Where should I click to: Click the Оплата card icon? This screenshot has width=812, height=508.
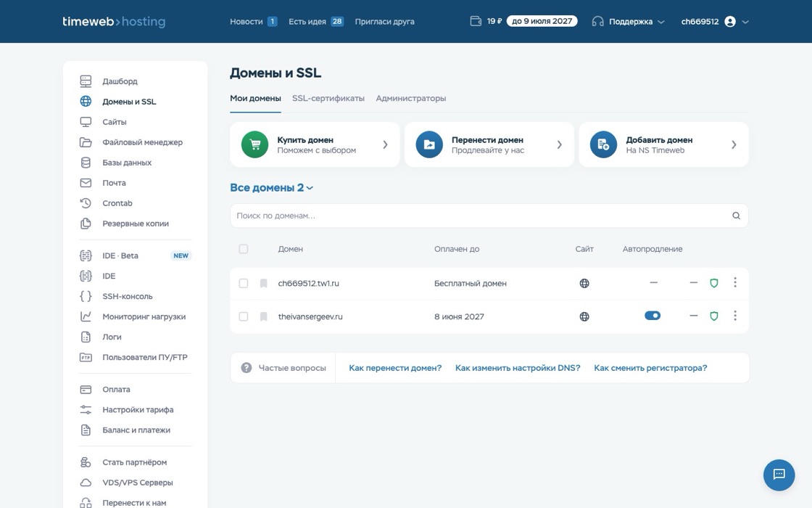tap(86, 389)
